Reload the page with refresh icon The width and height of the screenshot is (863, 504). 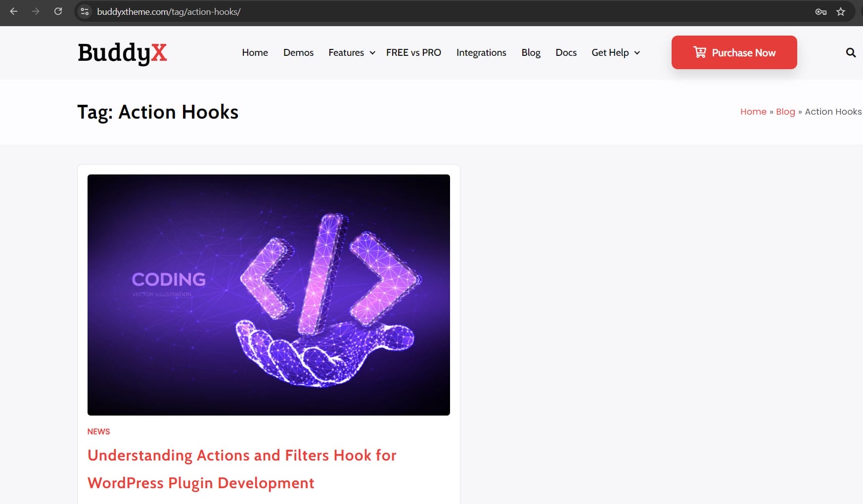(58, 11)
